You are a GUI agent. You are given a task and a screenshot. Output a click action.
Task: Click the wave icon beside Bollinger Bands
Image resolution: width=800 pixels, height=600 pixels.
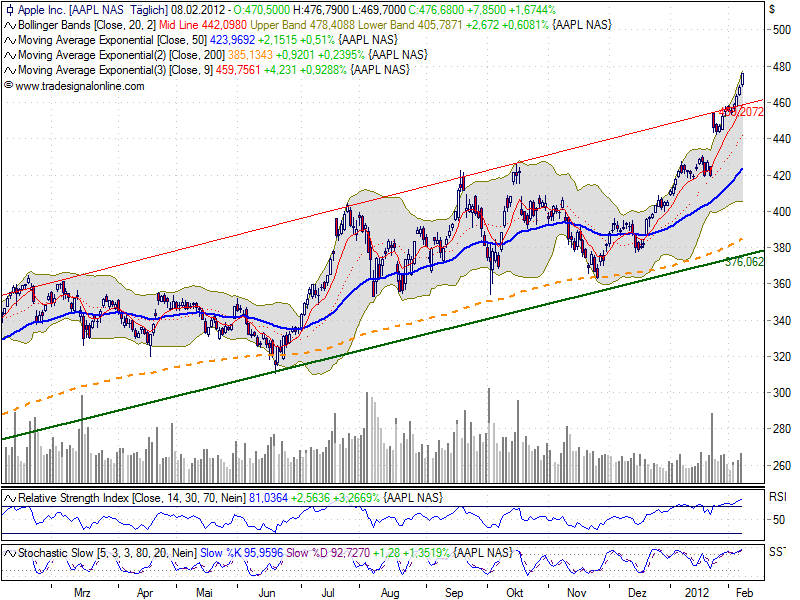point(10,26)
